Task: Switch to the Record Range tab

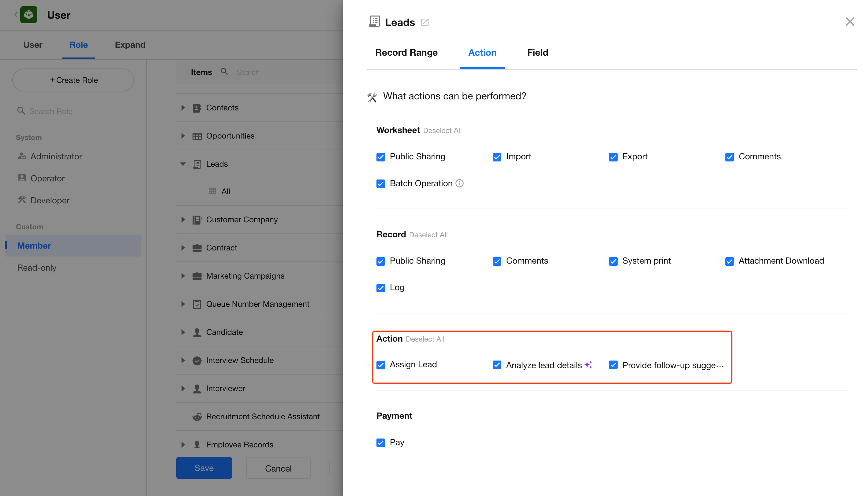Action: tap(406, 53)
